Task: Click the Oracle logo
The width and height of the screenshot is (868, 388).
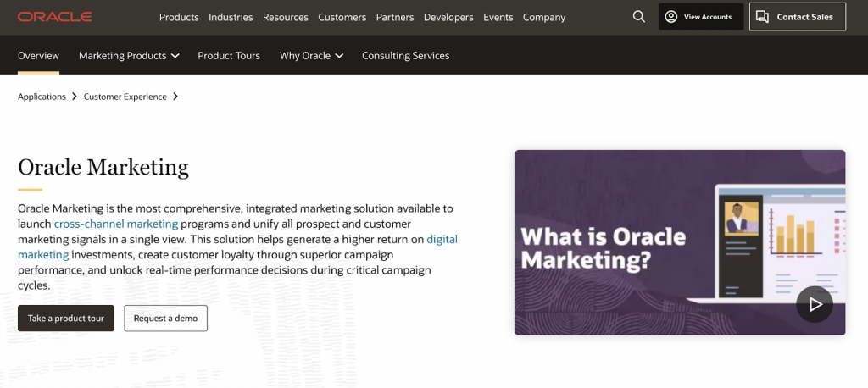Action: (54, 17)
